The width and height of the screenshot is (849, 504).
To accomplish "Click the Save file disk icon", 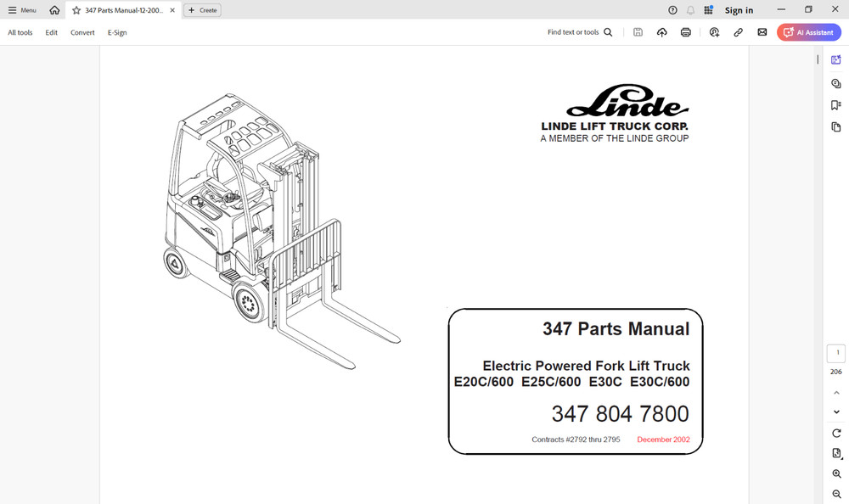I will pos(638,32).
